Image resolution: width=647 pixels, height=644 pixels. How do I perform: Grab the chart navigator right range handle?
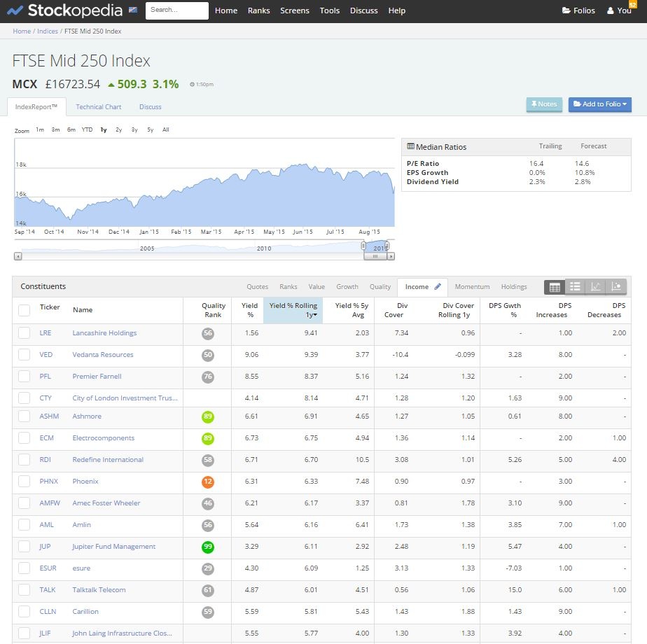[x=387, y=246]
